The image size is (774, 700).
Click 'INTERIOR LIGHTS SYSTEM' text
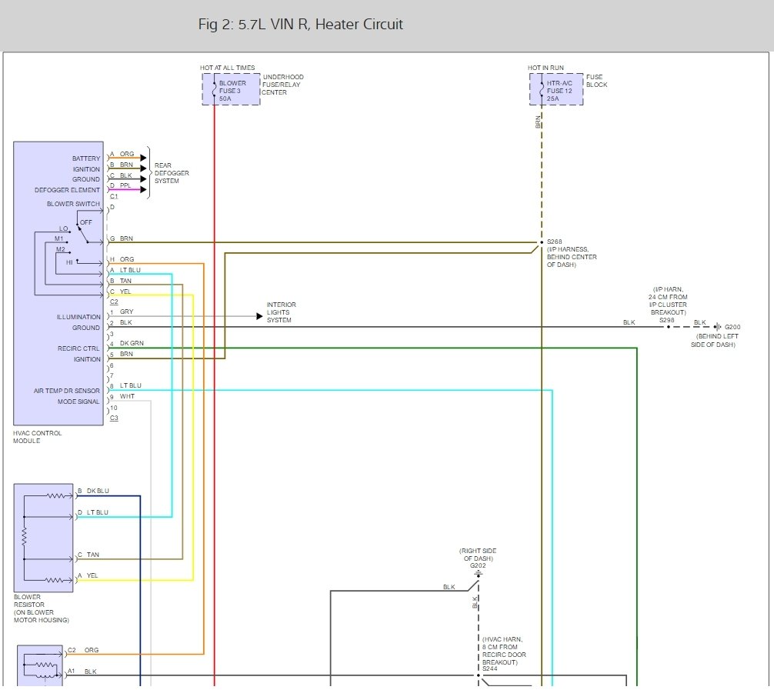coord(282,312)
